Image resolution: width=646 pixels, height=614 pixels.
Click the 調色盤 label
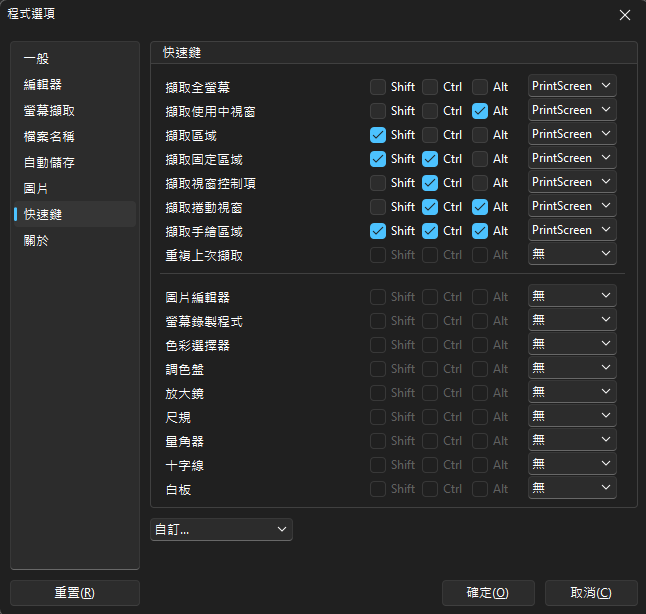pos(185,369)
